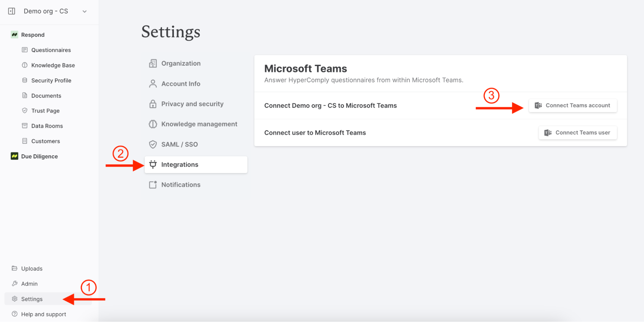Screen dimensions: 644x322
Task: Go to Questionnaires
Action: (x=51, y=50)
